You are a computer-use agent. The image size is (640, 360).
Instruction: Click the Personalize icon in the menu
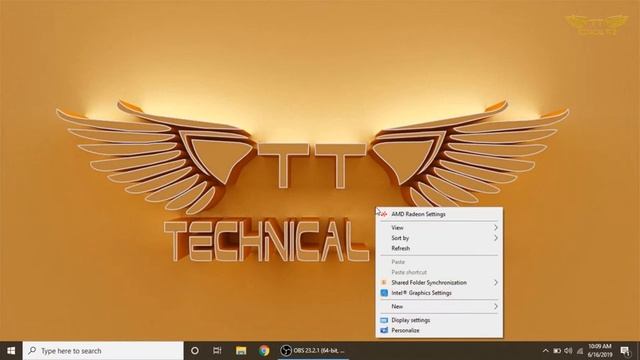[x=384, y=331]
